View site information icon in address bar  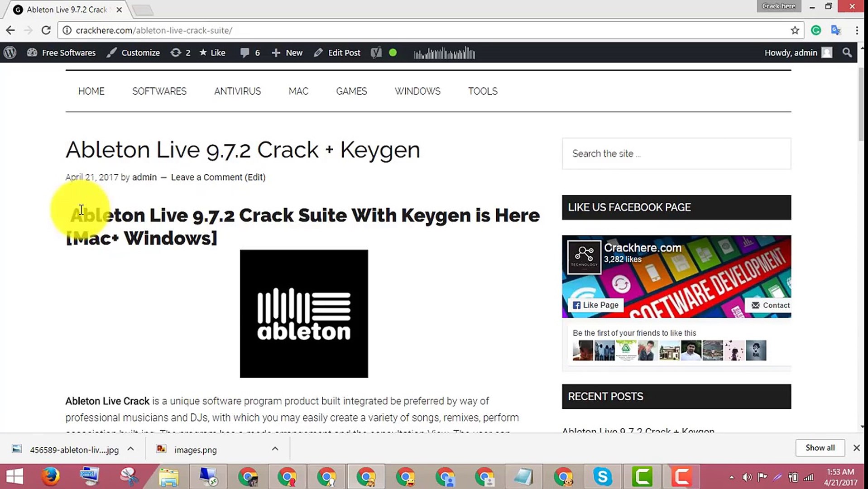(67, 30)
